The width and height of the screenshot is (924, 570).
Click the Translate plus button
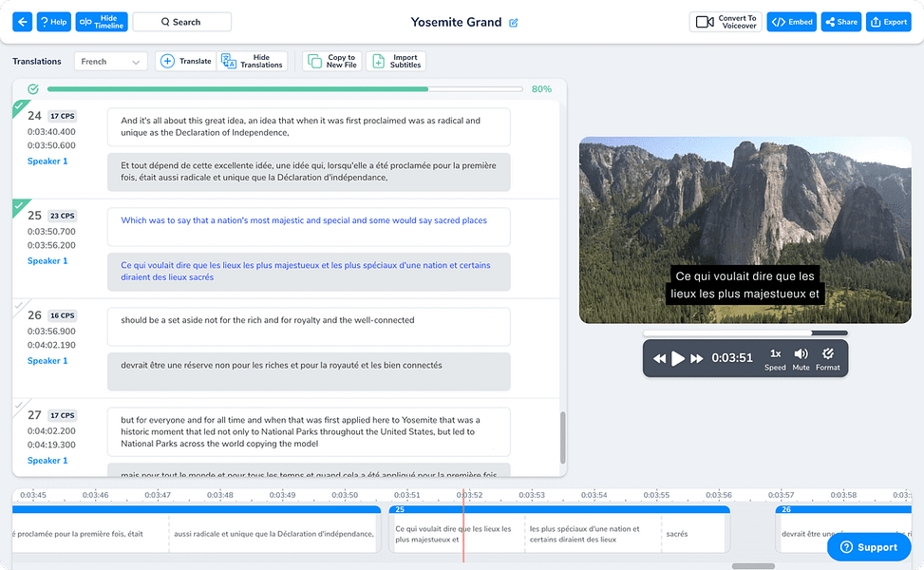(x=185, y=62)
